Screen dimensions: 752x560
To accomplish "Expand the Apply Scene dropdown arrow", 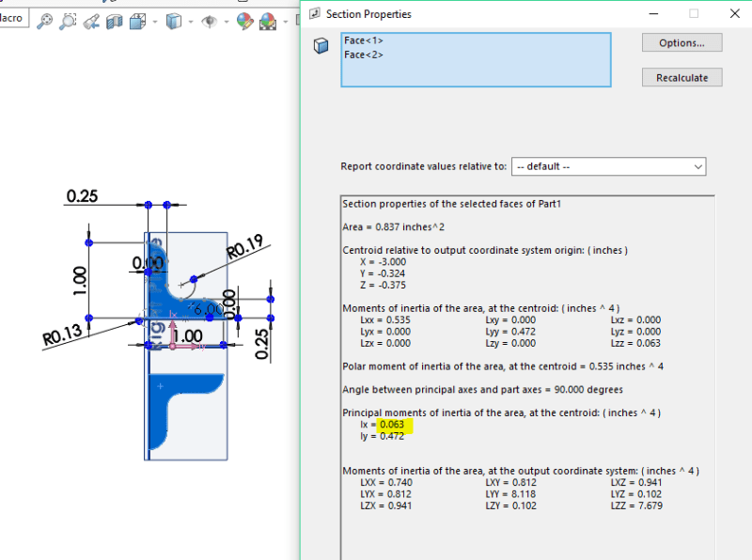I will tap(286, 22).
